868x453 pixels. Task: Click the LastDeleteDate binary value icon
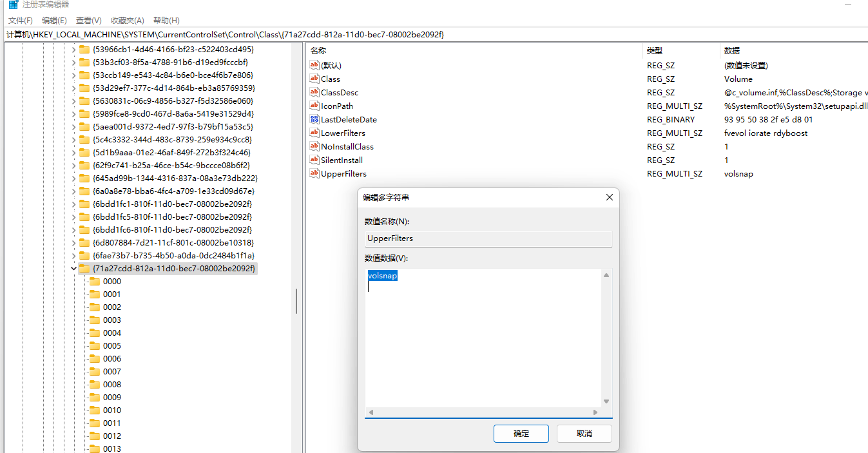[x=314, y=119]
